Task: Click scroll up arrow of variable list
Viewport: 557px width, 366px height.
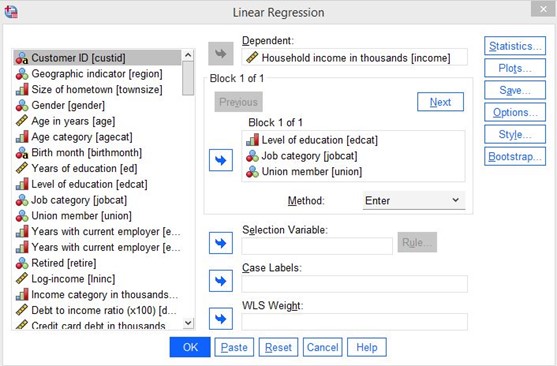Action: 188,55
